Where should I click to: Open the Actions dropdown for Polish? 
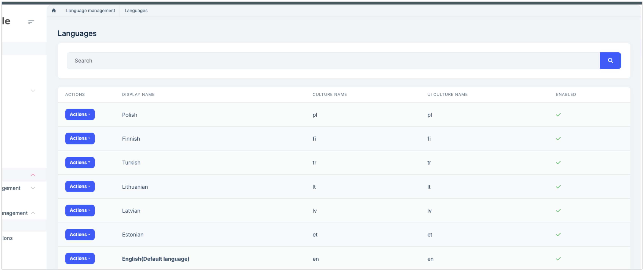pyautogui.click(x=80, y=114)
